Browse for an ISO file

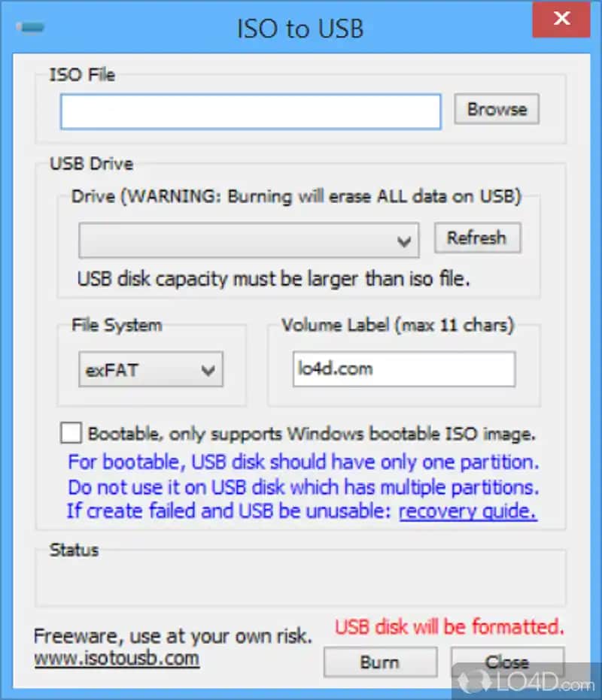coord(496,109)
